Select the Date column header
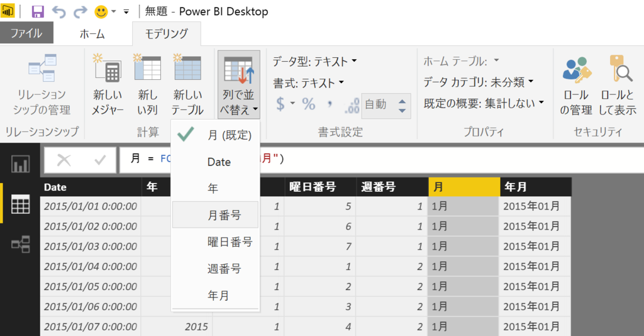The image size is (644, 336). 91,187
